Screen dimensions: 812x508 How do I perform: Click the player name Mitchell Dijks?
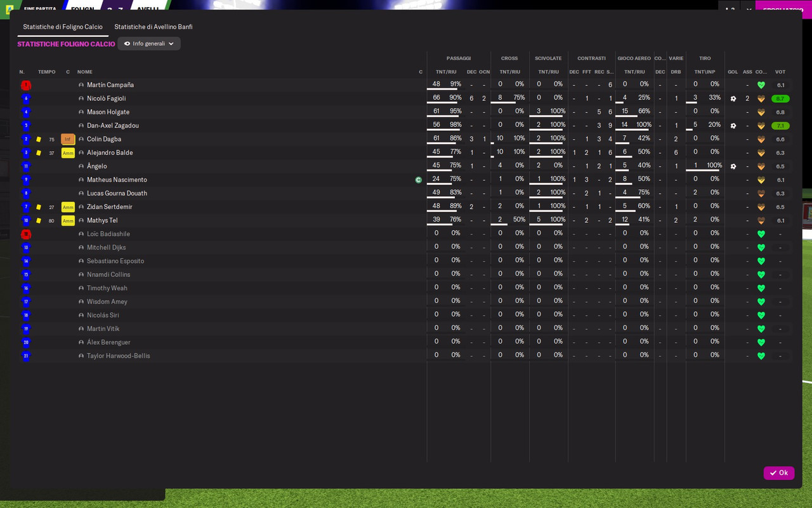107,248
